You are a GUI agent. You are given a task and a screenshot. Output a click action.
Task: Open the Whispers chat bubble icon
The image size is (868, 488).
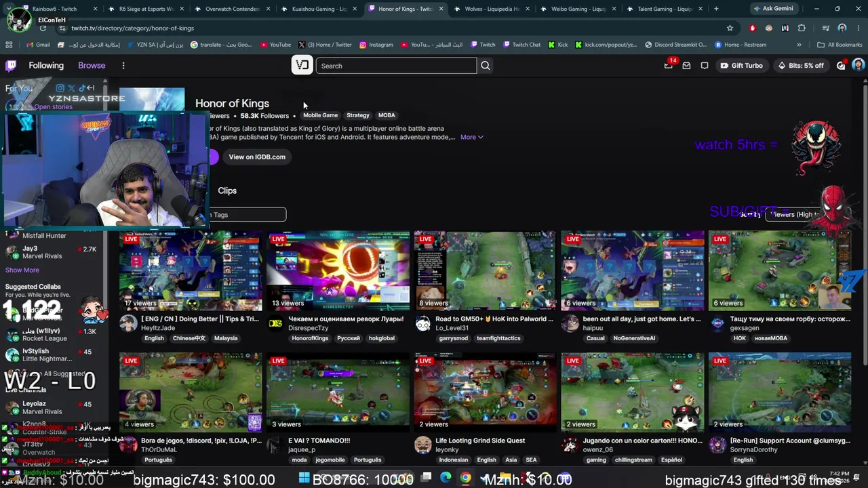(x=705, y=66)
